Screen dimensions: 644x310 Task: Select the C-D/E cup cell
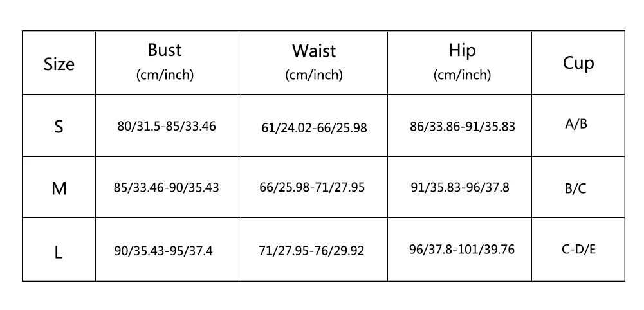[x=578, y=250]
